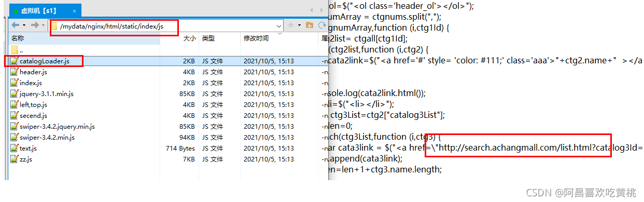This screenshot has height=202, width=644.
Task: Select the secend.js file
Action: pos(33,116)
